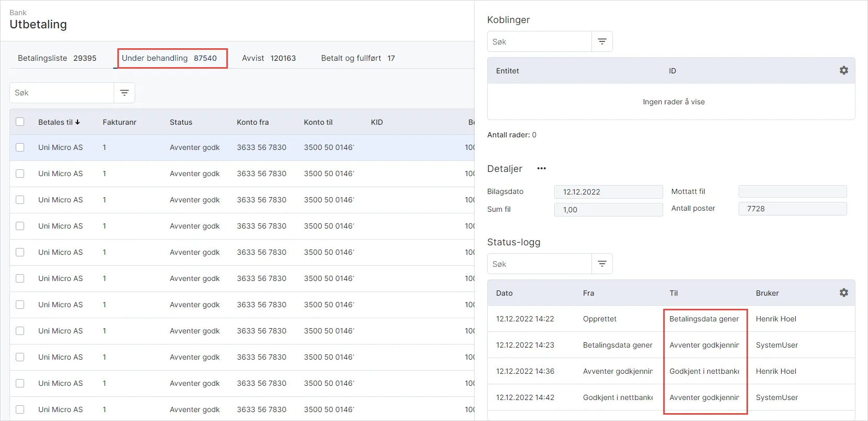Screen dimensions: 868x421
Task: Click Henrik Hoel in the 14:22 log row
Action: [776, 319]
